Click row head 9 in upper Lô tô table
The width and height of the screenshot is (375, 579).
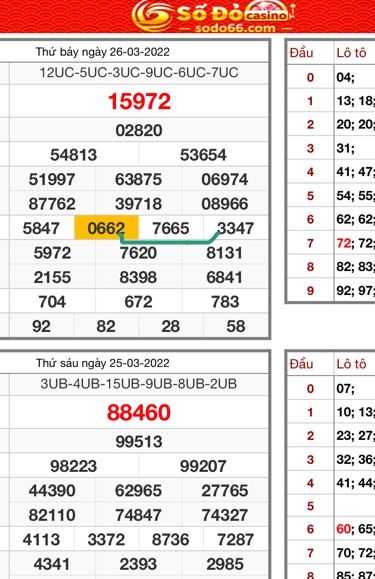pyautogui.click(x=310, y=291)
